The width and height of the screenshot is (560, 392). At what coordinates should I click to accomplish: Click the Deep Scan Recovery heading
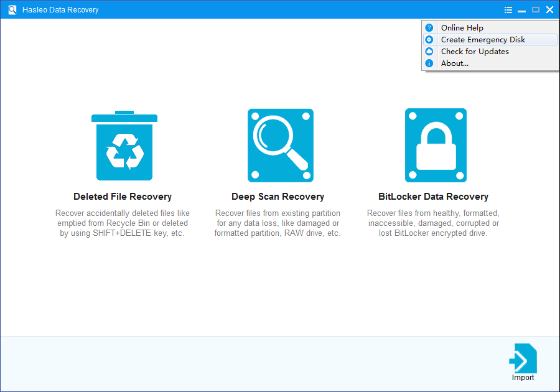point(278,197)
